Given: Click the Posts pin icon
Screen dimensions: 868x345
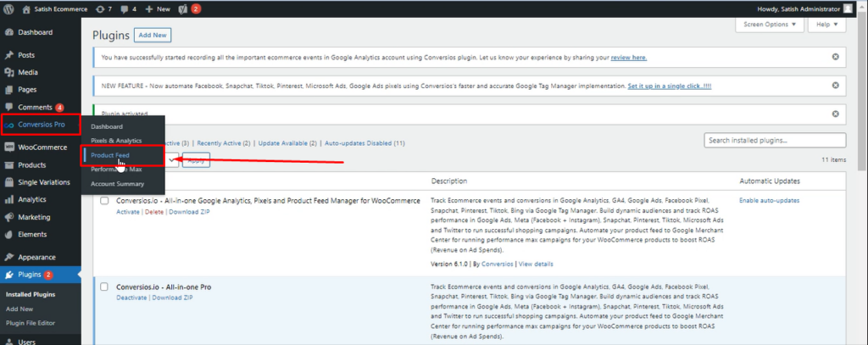Looking at the screenshot, I should pos(8,55).
